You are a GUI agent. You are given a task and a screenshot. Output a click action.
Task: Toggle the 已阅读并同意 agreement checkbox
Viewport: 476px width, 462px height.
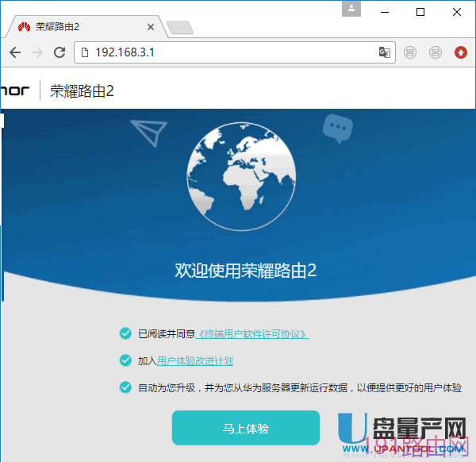pos(125,333)
